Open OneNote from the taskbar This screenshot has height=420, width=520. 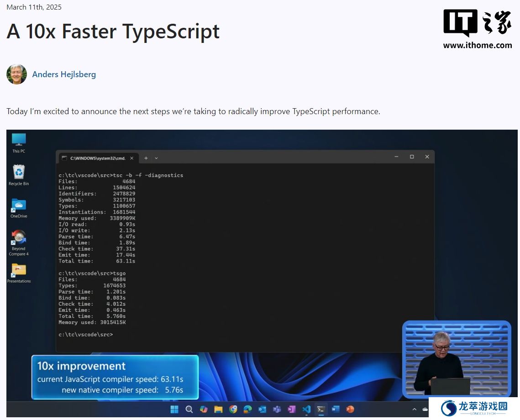[291, 409]
